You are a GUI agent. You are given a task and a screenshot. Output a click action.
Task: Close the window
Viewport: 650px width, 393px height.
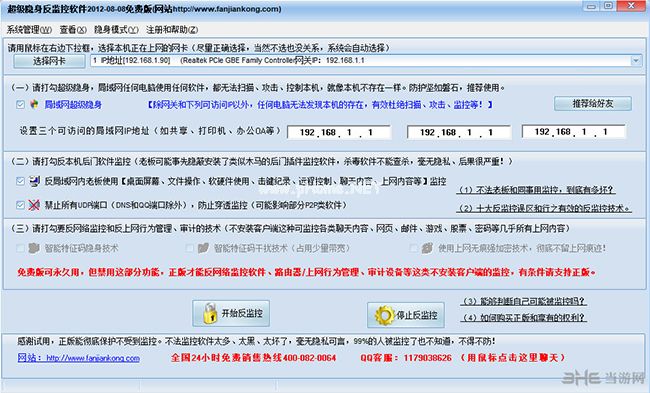[631, 6]
